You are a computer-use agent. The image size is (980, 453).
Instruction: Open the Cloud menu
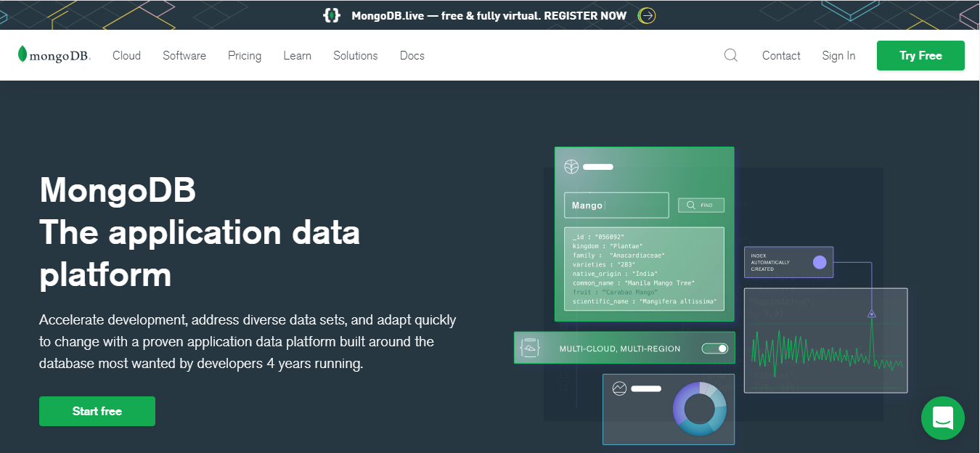click(126, 55)
